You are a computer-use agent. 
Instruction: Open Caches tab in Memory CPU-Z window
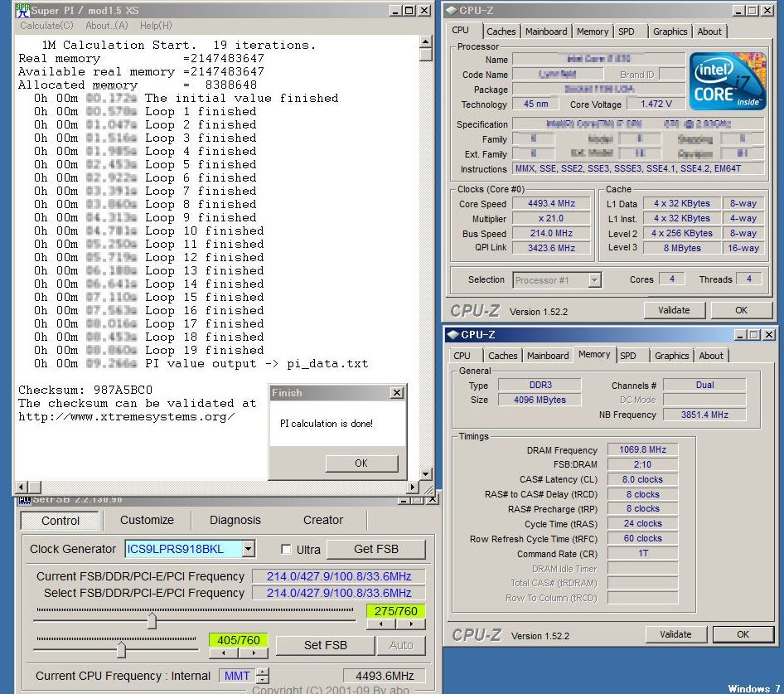502,356
